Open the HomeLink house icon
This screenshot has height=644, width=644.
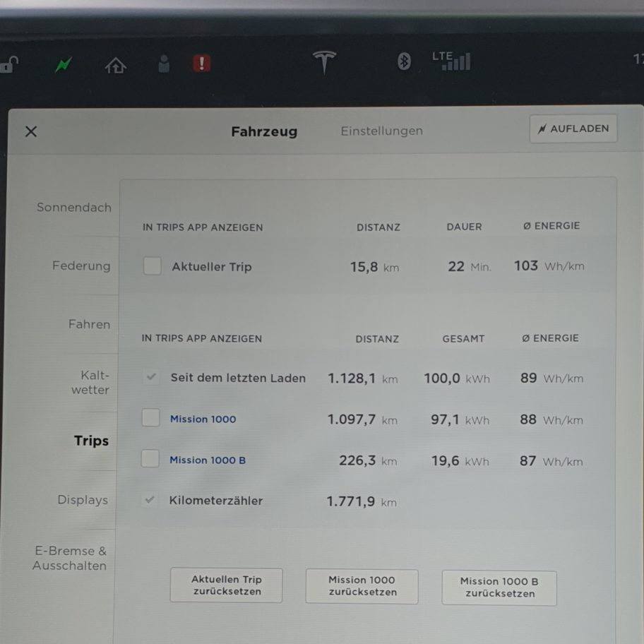point(115,65)
